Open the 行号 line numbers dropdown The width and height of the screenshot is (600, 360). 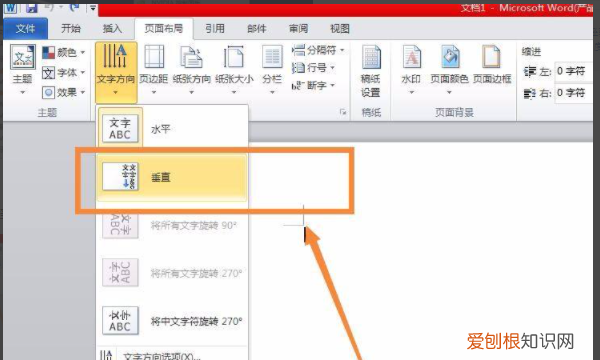(x=313, y=68)
